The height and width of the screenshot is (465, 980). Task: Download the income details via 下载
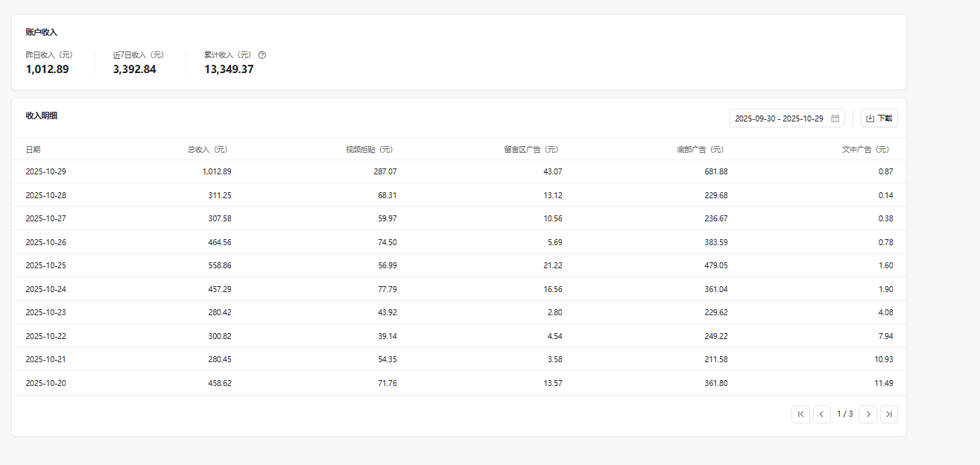(879, 118)
